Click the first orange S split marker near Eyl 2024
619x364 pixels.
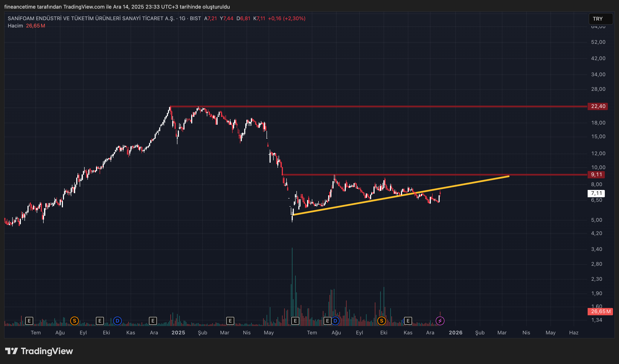(x=75, y=321)
